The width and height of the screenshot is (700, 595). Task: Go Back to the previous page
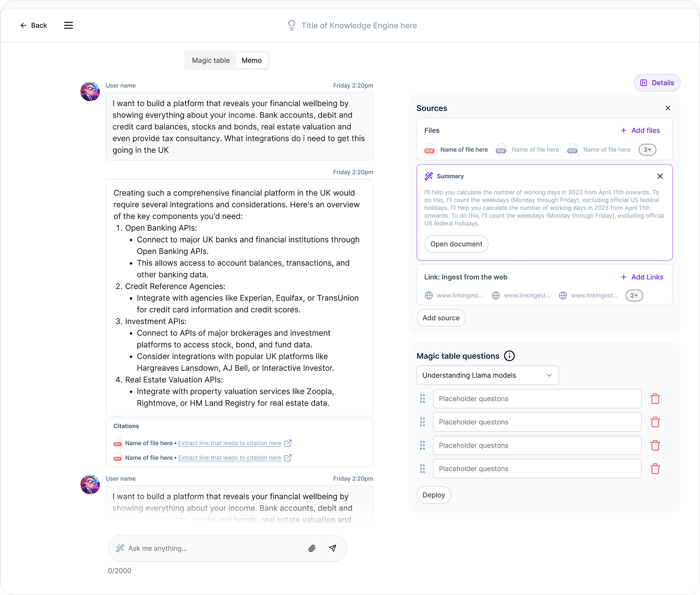pyautogui.click(x=34, y=25)
